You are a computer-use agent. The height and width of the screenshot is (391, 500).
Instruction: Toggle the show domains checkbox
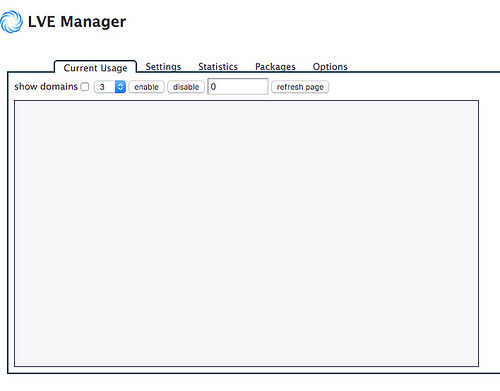point(85,87)
